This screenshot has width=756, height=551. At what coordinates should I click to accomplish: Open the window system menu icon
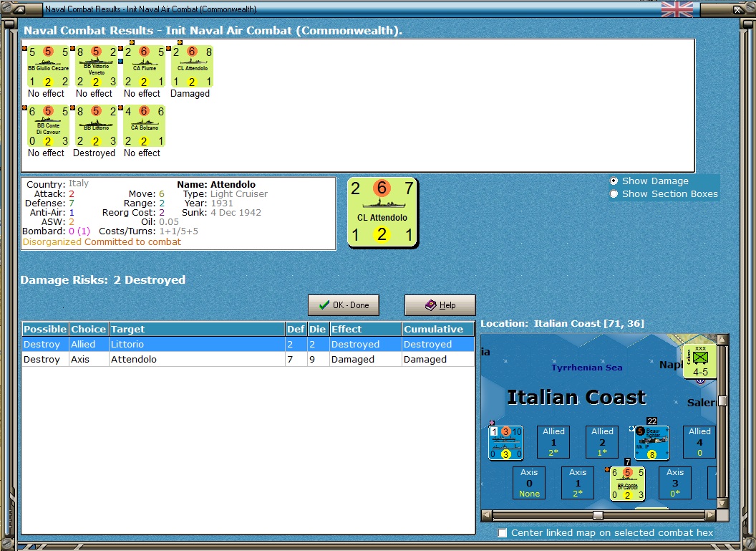pyautogui.click(x=19, y=9)
